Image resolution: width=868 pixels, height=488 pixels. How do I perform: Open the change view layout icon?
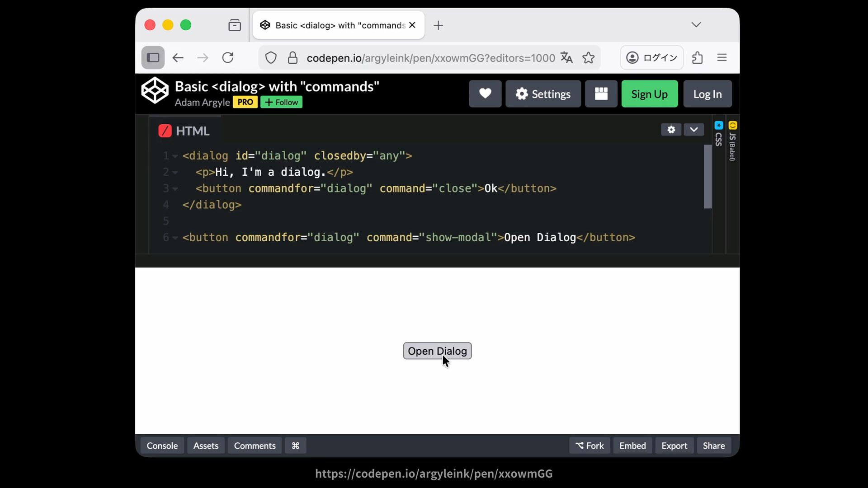[x=601, y=94]
